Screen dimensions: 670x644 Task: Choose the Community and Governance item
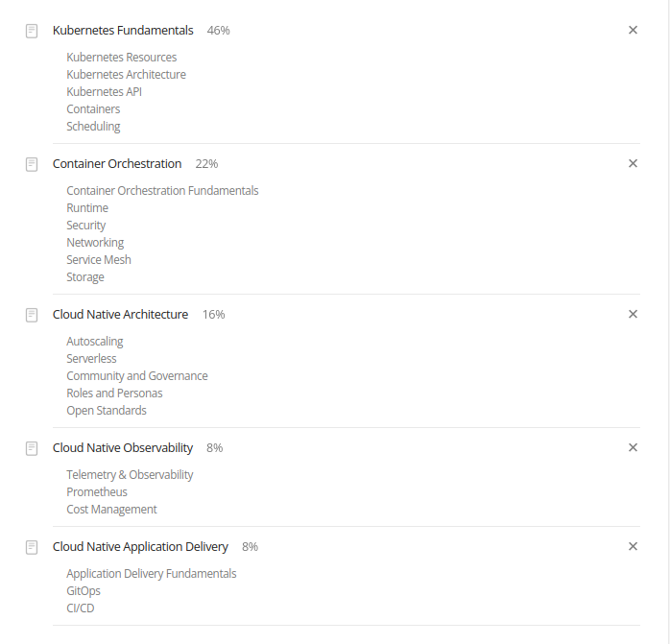pyautogui.click(x=137, y=376)
